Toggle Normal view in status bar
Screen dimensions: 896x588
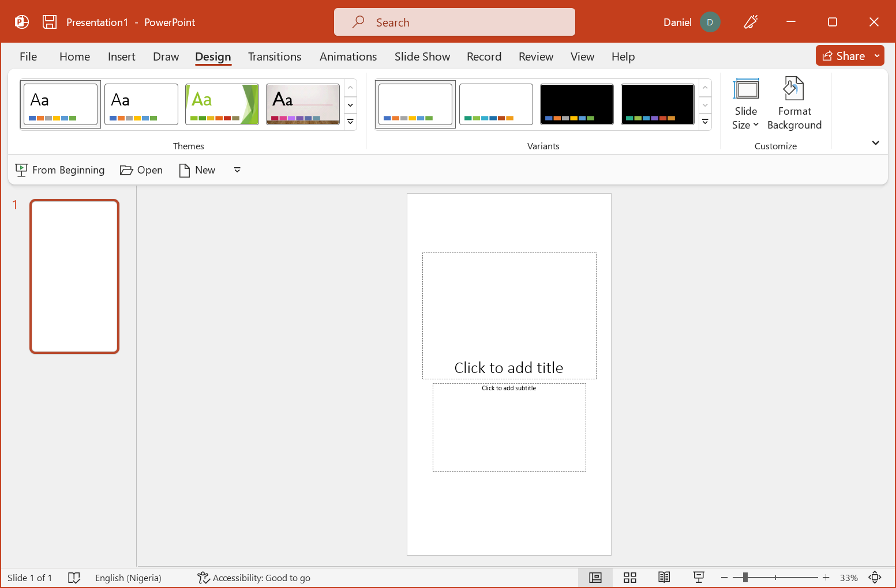(x=595, y=578)
